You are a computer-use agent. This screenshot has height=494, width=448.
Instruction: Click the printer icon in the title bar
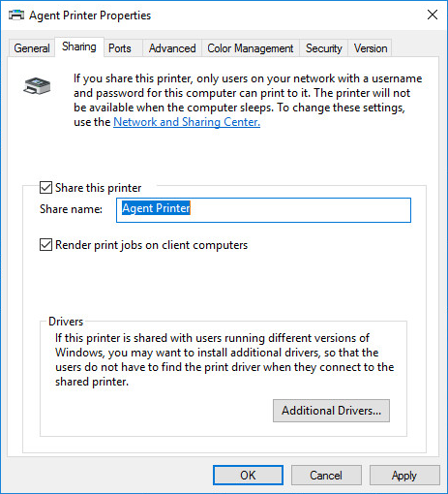tap(16, 15)
